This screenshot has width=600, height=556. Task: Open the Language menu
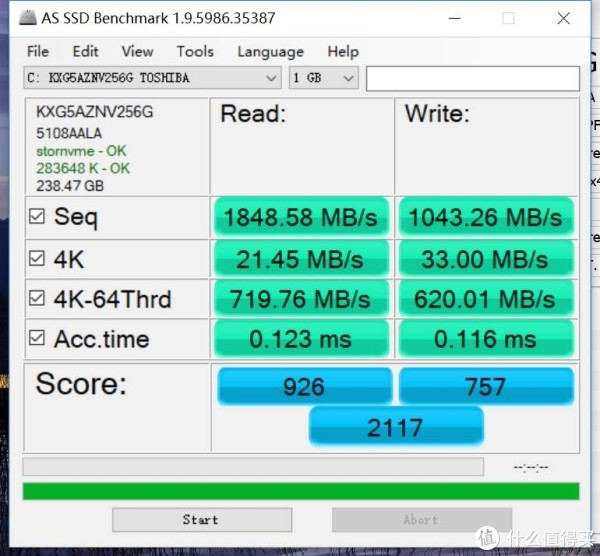pyautogui.click(x=271, y=52)
